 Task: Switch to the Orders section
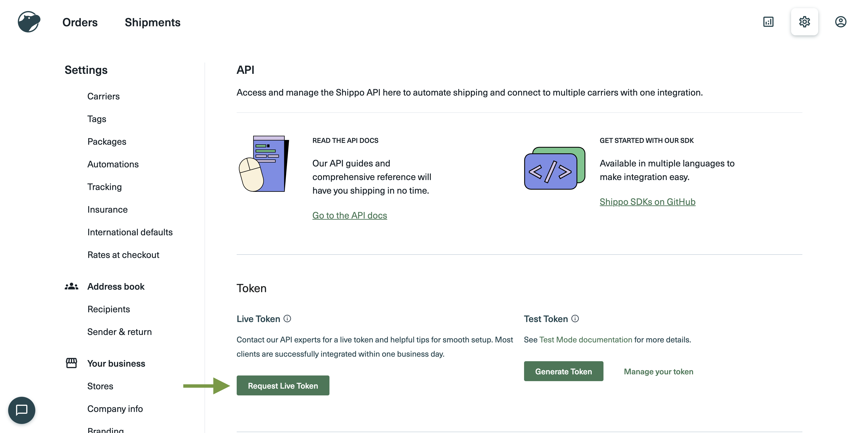click(x=79, y=22)
